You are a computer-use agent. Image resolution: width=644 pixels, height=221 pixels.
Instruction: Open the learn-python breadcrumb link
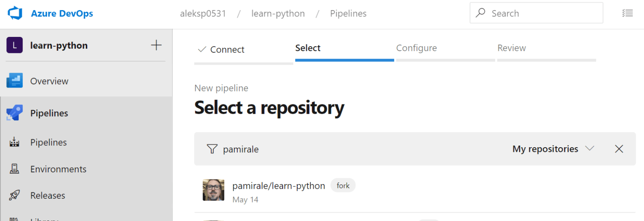click(x=278, y=13)
